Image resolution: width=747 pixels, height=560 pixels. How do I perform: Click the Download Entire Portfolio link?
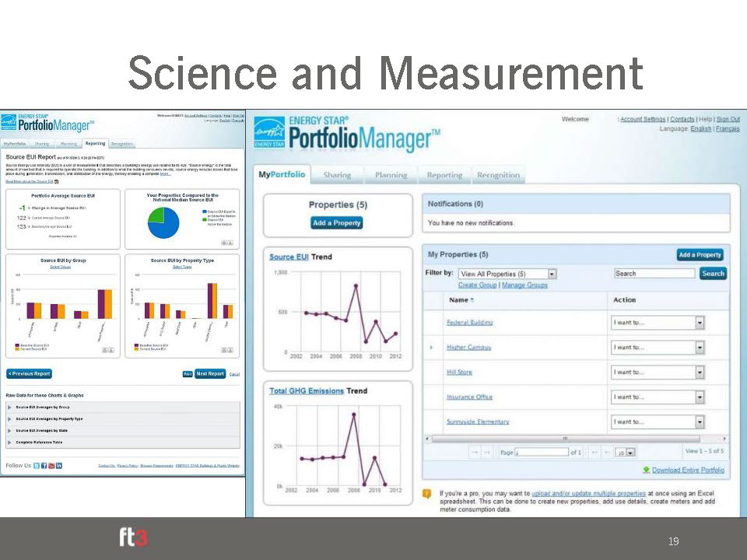(688, 470)
